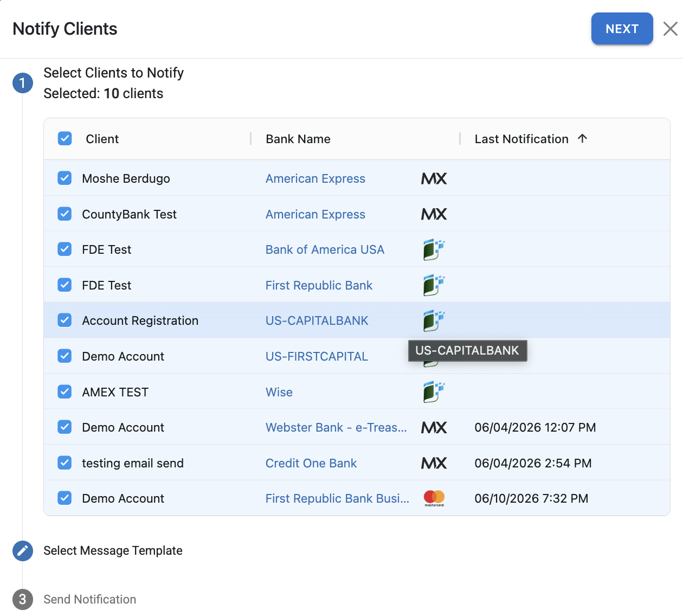Click provider icon in First Republic Bank FDE row
The width and height of the screenshot is (683, 616).
click(434, 285)
